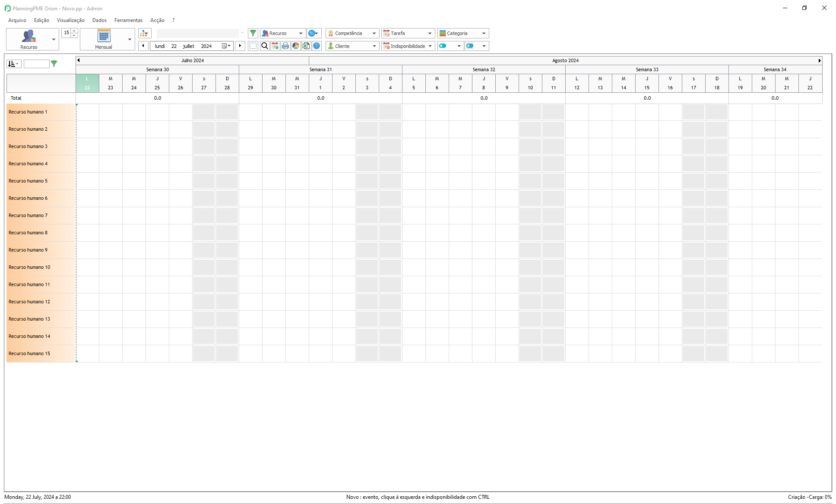The height and width of the screenshot is (504, 836).
Task: Export to Excel icon
Action: 306,46
